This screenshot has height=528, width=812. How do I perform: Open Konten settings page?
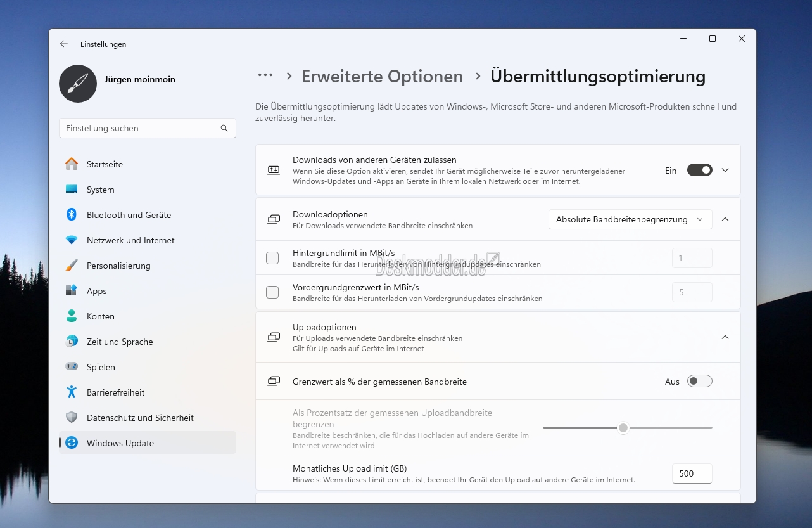tap(148, 316)
